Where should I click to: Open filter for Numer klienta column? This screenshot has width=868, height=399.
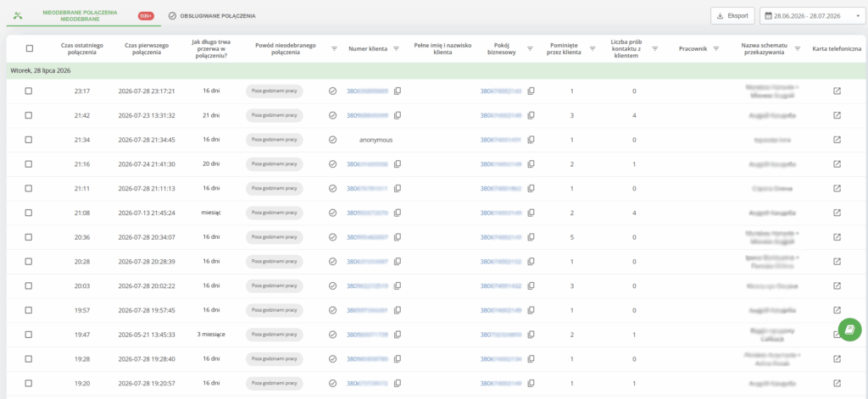(x=397, y=48)
